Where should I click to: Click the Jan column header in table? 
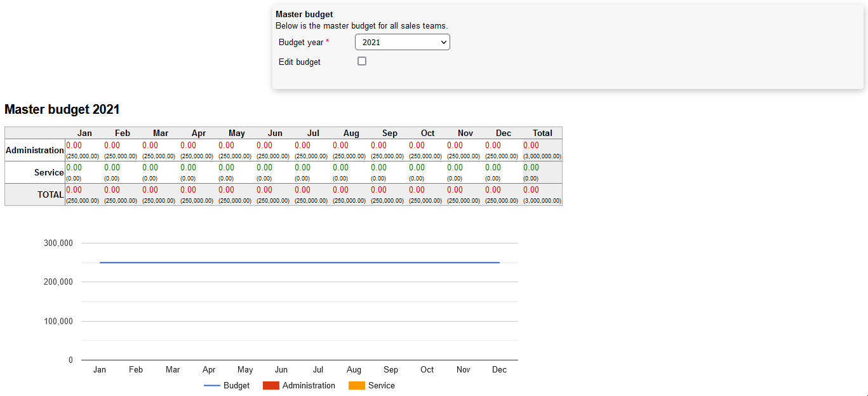point(84,133)
